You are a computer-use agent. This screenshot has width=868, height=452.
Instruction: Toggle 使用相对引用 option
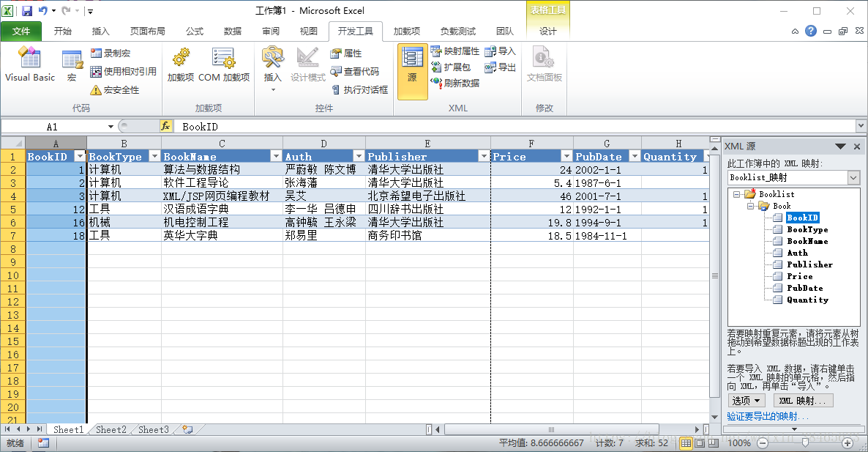point(124,72)
